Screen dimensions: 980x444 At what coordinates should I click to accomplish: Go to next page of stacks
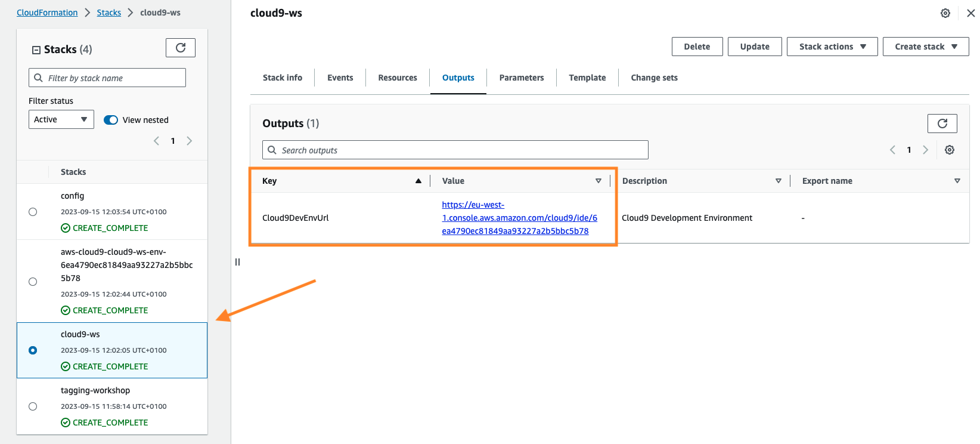pyautogui.click(x=190, y=141)
